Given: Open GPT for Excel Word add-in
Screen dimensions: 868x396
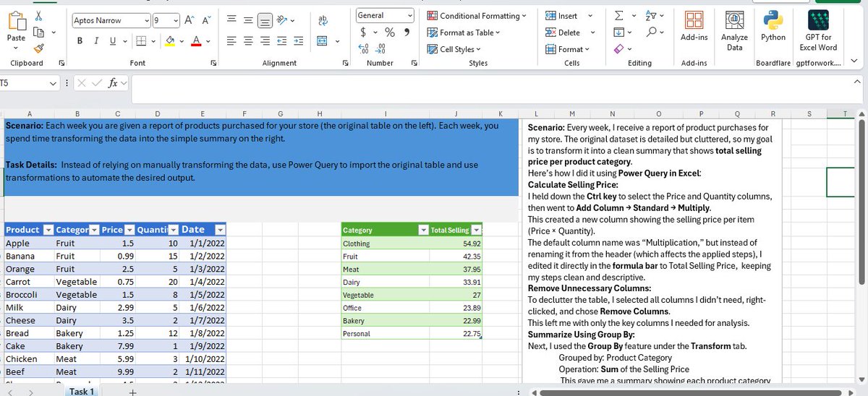Looking at the screenshot, I should (818, 31).
